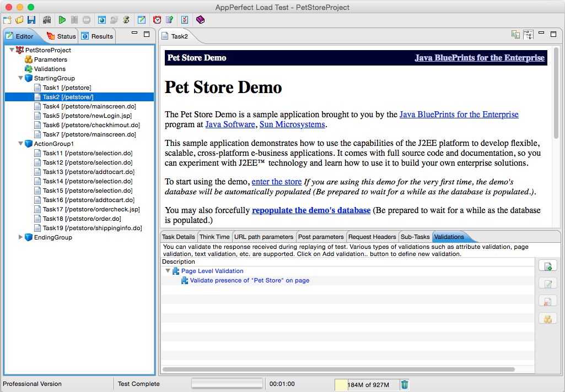This screenshot has width=565, height=392.
Task: Start the test with the green Play icon
Action: [62, 20]
